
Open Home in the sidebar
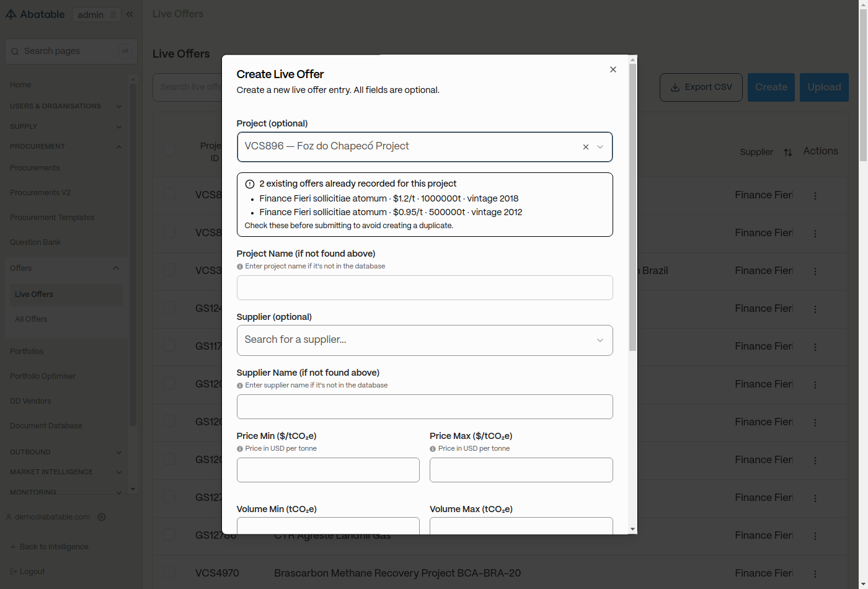tap(20, 85)
